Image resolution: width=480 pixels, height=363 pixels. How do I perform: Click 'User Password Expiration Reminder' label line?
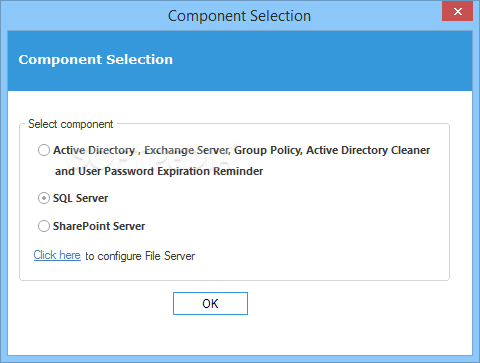coord(170,171)
